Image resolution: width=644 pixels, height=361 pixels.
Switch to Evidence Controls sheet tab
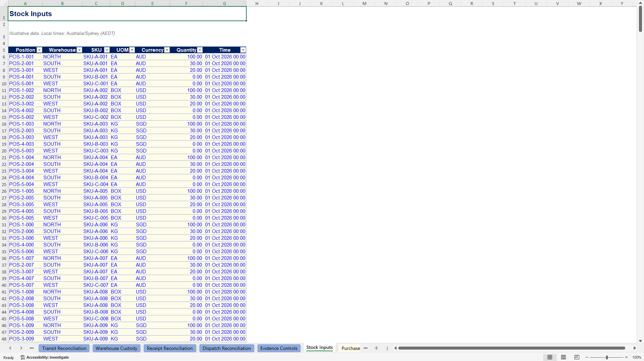[x=279, y=348]
